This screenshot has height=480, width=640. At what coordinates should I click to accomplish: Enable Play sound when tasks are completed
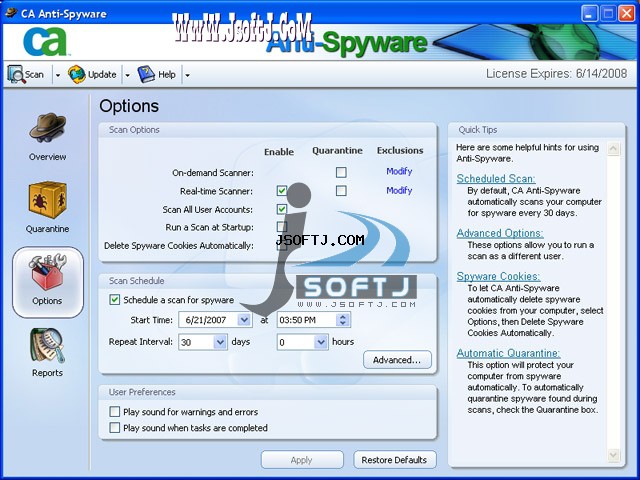coord(115,427)
